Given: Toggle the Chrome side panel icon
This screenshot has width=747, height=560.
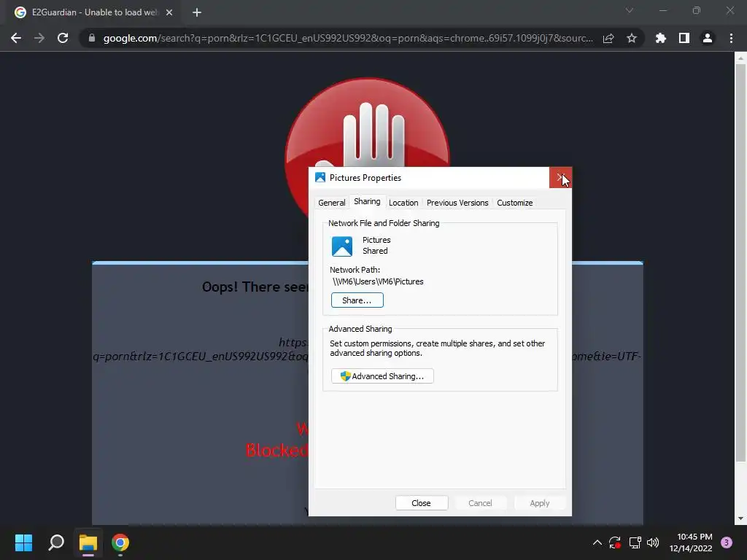Looking at the screenshot, I should (684, 38).
